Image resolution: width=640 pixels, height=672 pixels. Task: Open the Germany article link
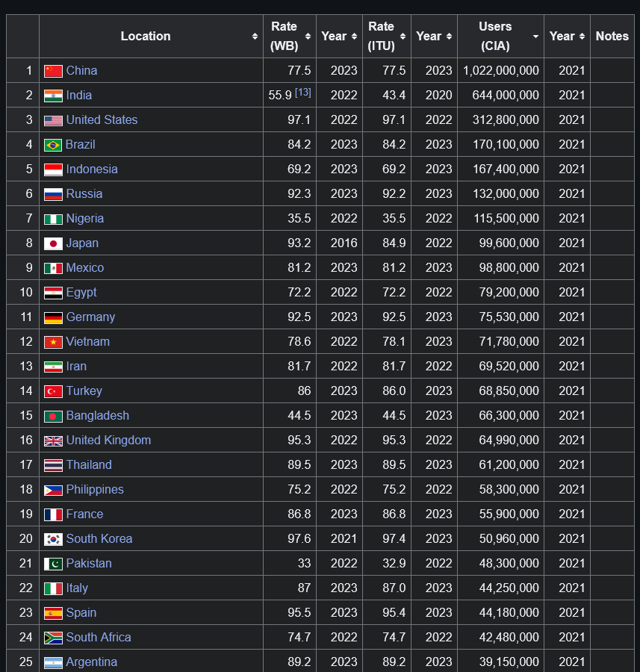pyautogui.click(x=90, y=317)
